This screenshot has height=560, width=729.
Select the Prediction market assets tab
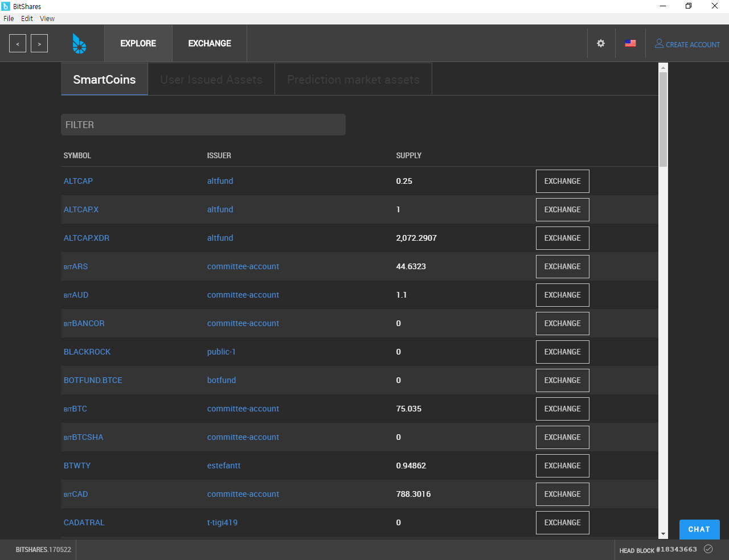coord(353,80)
